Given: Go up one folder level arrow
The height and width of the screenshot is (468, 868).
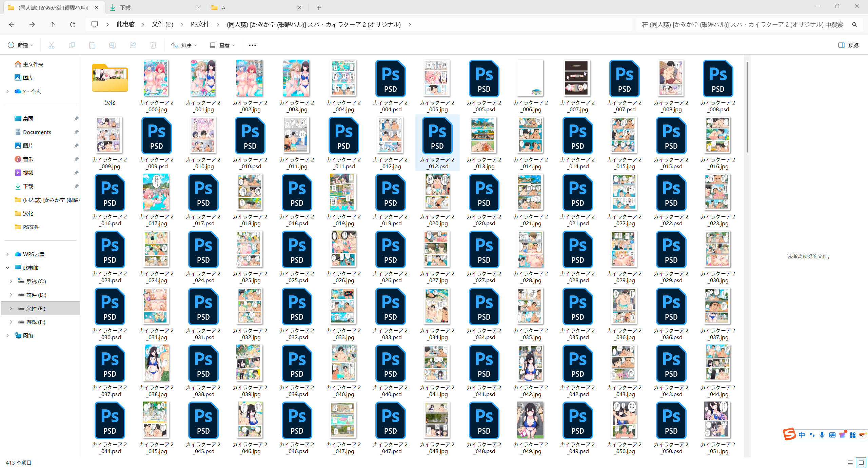Looking at the screenshot, I should 52,24.
